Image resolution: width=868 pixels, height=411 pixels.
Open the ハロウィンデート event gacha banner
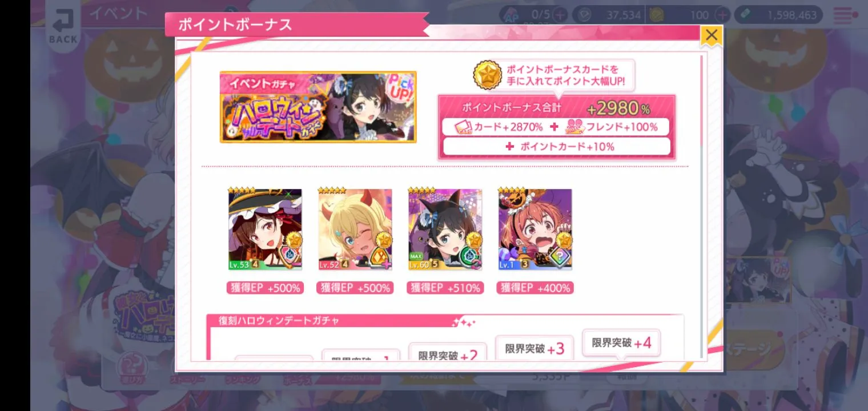[318, 107]
